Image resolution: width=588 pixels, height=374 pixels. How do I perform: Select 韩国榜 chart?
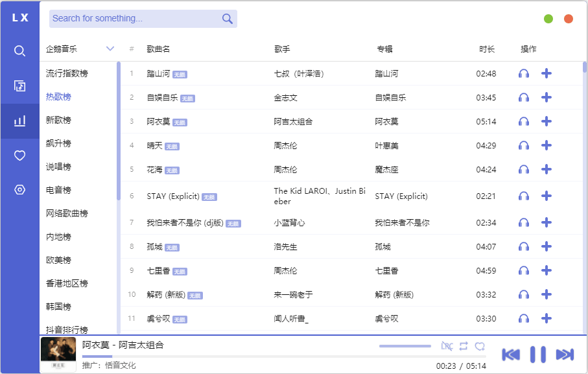pos(58,307)
